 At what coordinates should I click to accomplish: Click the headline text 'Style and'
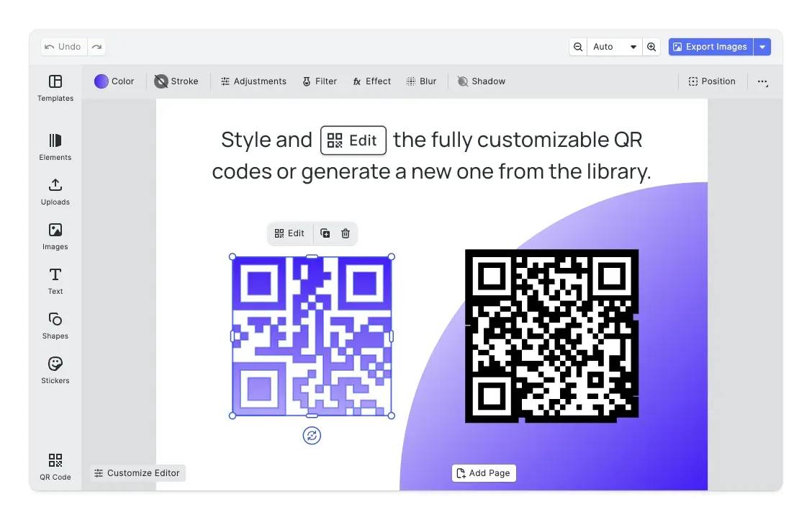point(266,140)
